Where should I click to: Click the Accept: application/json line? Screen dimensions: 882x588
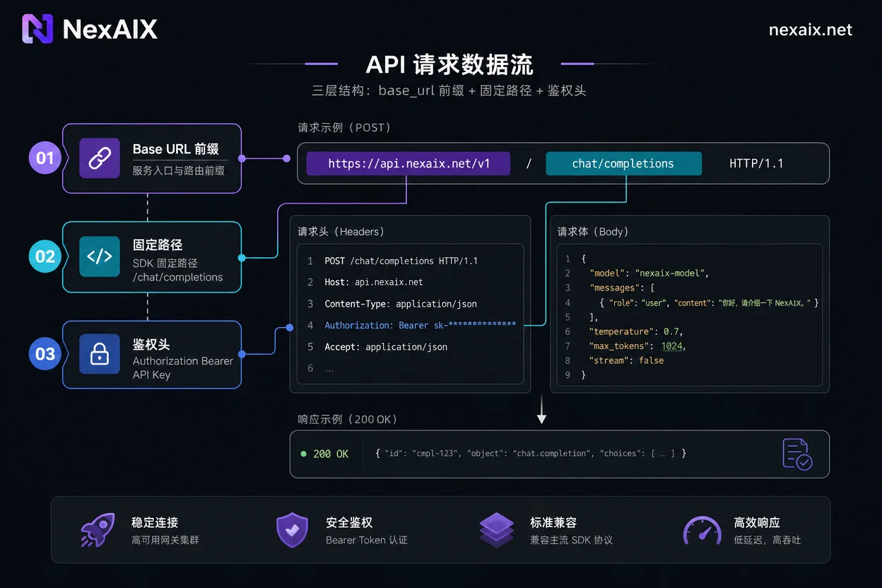point(386,347)
